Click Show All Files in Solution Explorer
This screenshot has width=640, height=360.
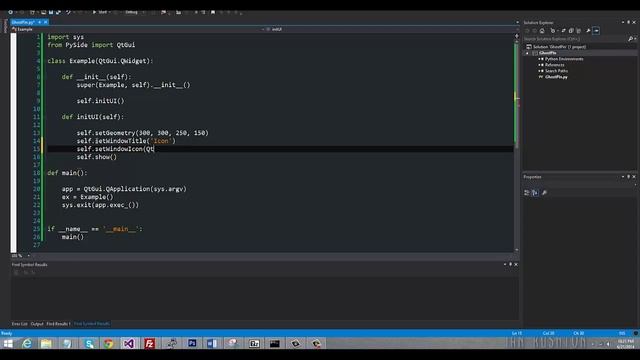click(x=578, y=31)
